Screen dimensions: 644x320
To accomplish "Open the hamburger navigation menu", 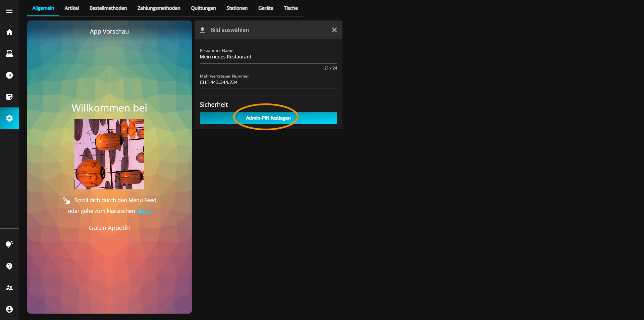I will click(x=9, y=11).
